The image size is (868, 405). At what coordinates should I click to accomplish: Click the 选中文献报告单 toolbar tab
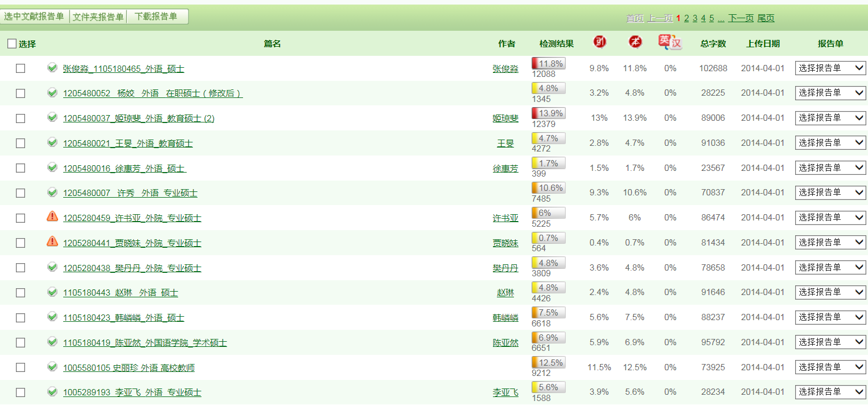[34, 17]
